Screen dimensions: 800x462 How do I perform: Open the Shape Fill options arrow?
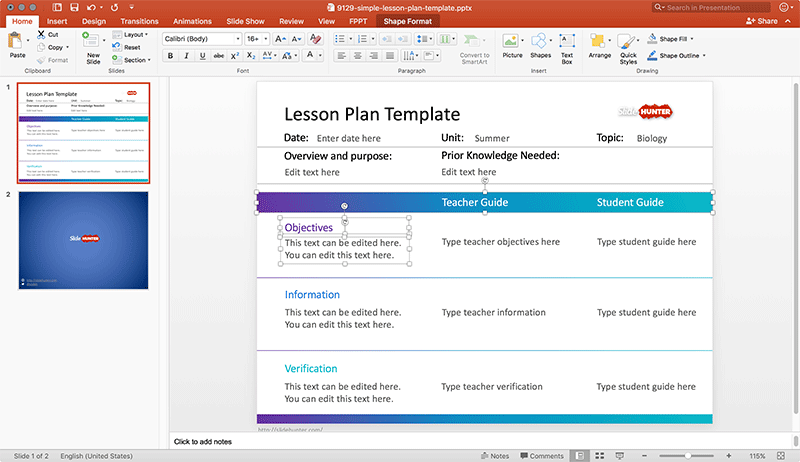click(692, 39)
